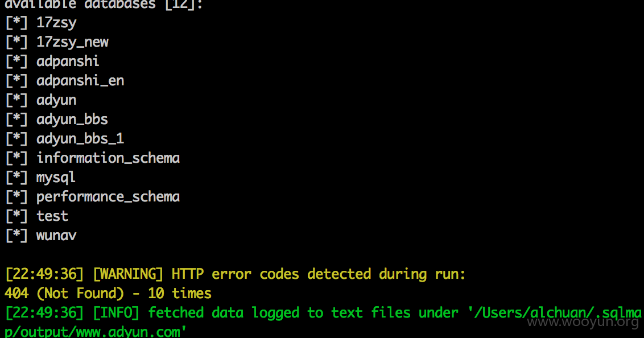Click the first [22:49:36] timestamp

tap(44, 274)
